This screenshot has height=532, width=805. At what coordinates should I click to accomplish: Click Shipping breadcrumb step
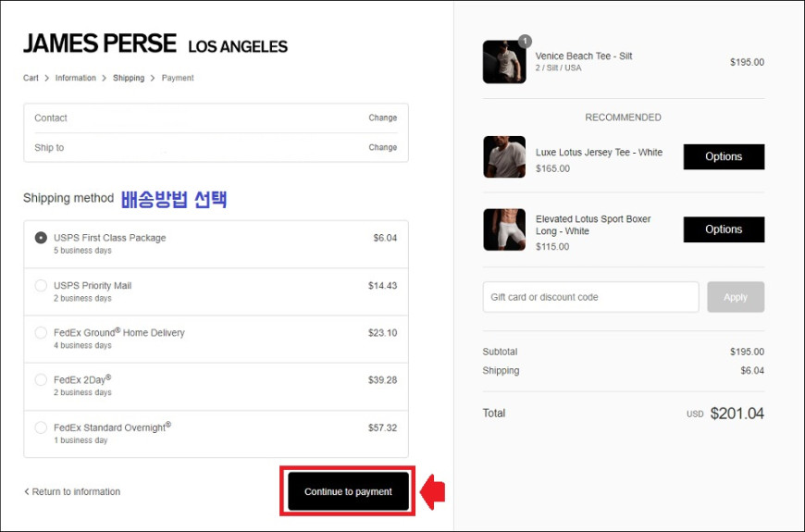pyautogui.click(x=129, y=78)
